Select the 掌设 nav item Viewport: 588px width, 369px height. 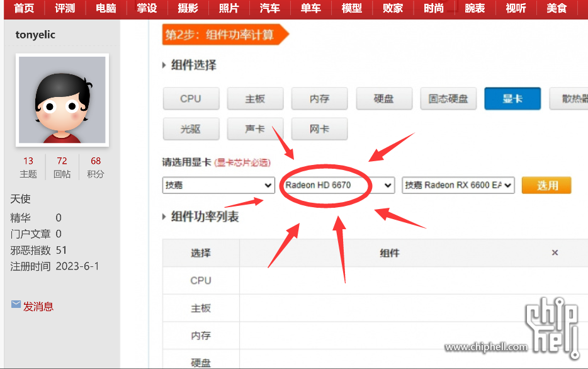click(147, 8)
